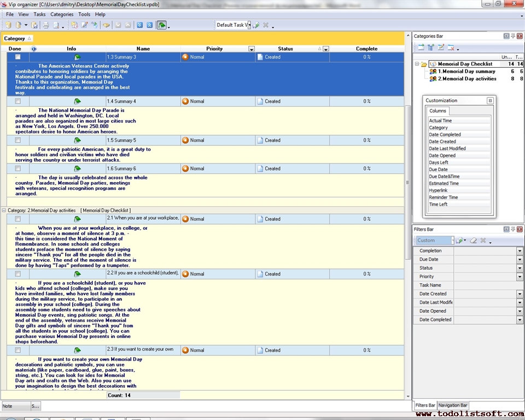Open the Categories menu
The width and height of the screenshot is (525, 420).
61,14
